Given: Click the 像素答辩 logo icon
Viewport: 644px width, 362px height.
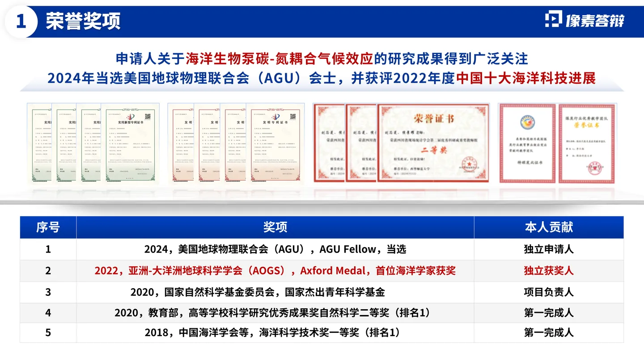Looking at the screenshot, I should pos(554,20).
